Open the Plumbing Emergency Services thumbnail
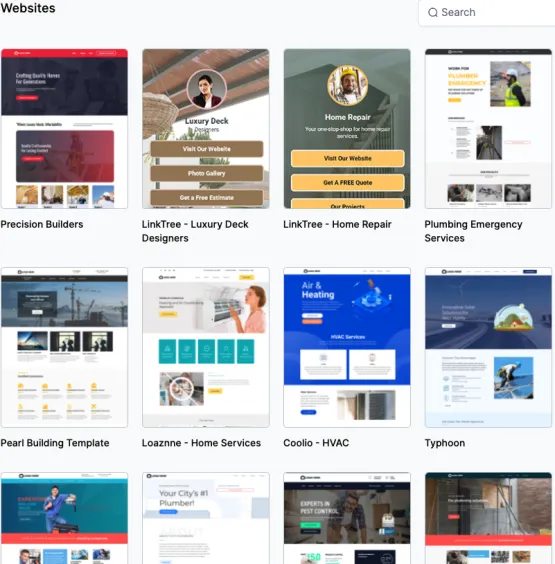Viewport: 555px width, 564px height. (488, 129)
